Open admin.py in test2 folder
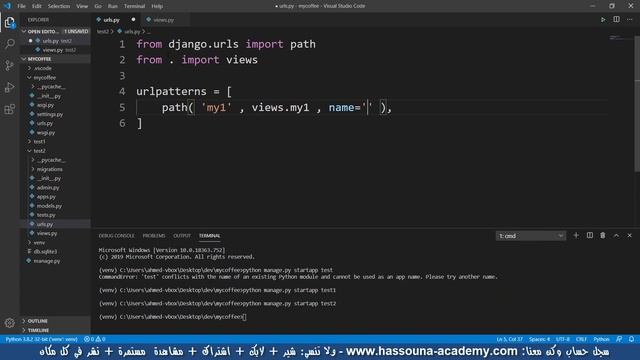 [48, 188]
